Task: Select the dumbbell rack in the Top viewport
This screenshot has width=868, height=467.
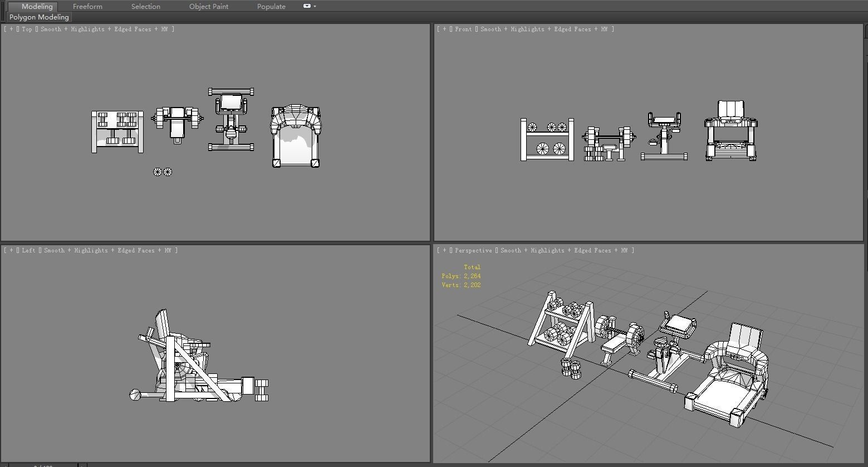Action: [x=117, y=132]
